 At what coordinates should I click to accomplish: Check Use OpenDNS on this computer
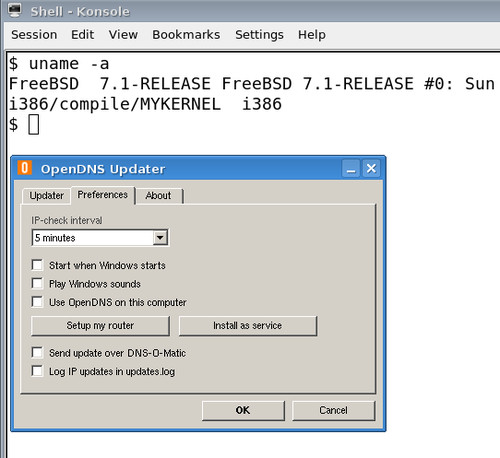pos(37,302)
